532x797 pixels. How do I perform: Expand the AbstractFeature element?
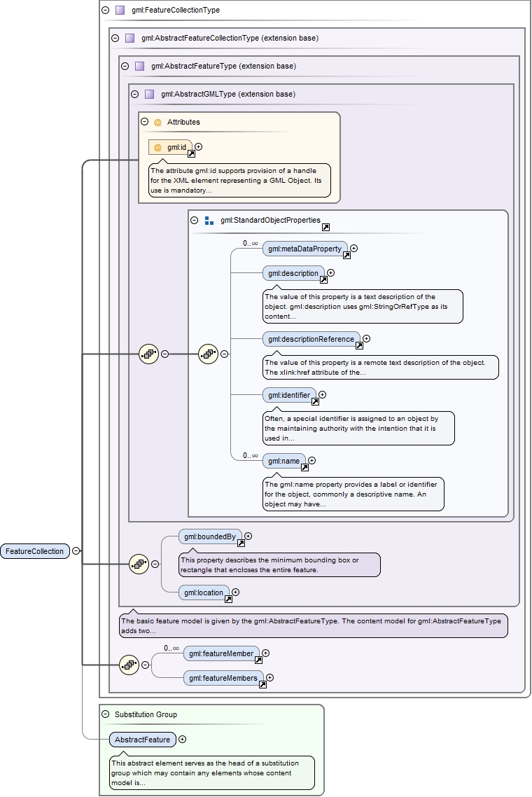coord(183,739)
